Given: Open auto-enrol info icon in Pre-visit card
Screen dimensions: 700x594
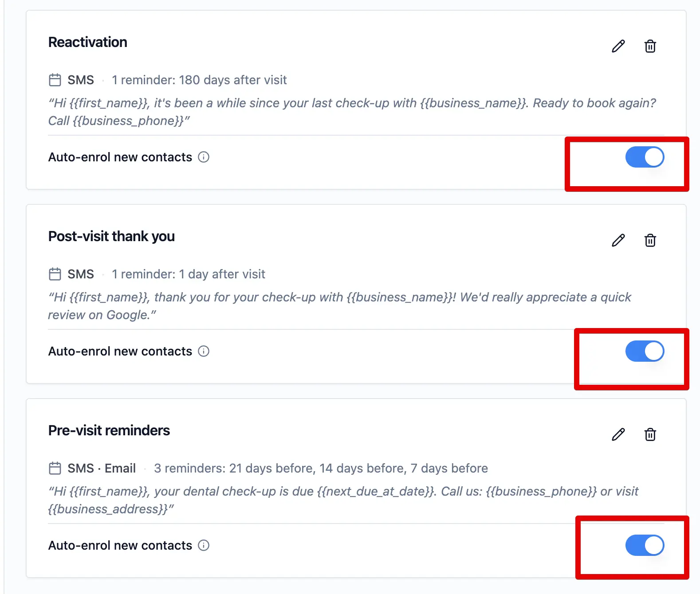Looking at the screenshot, I should coord(204,545).
